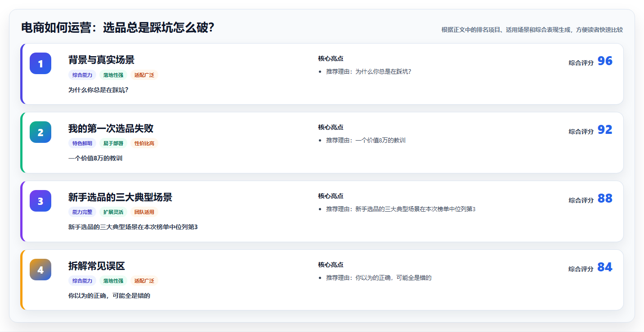Click bold summary 你以为的正确，可能全是错的
Screen dimensions: 644x332
click(x=109, y=296)
